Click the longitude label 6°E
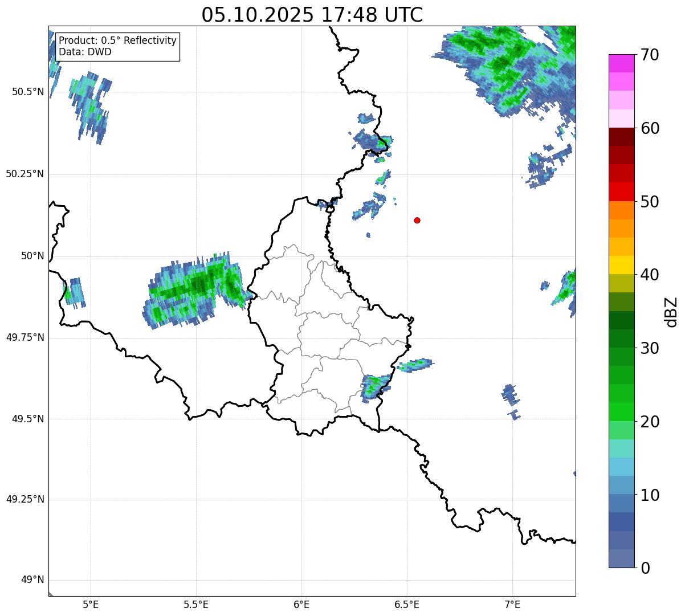The width and height of the screenshot is (685, 616). click(x=301, y=605)
